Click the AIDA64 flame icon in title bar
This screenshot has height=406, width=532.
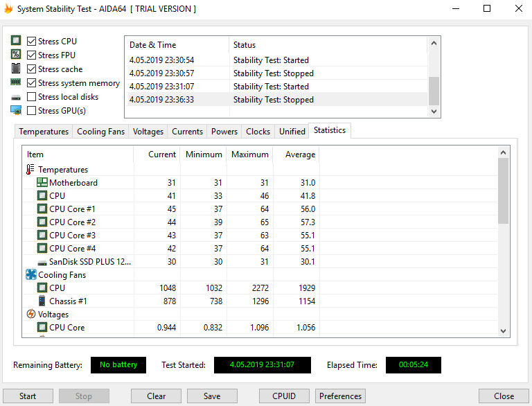[x=8, y=8]
